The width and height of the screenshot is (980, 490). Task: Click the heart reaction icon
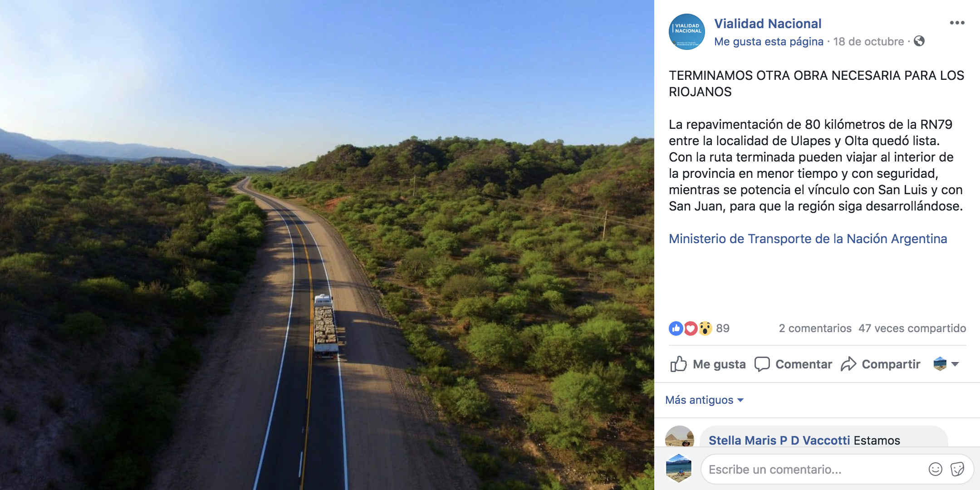[691, 328]
